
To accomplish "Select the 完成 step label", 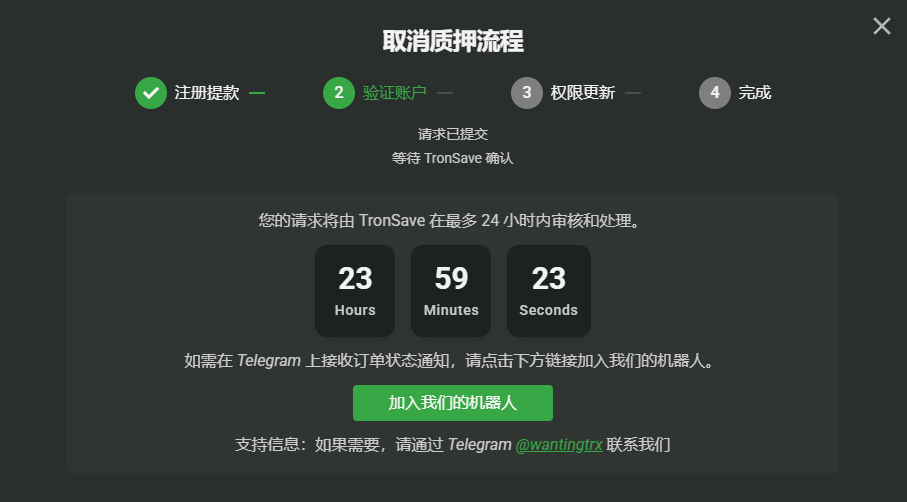I will point(755,93).
